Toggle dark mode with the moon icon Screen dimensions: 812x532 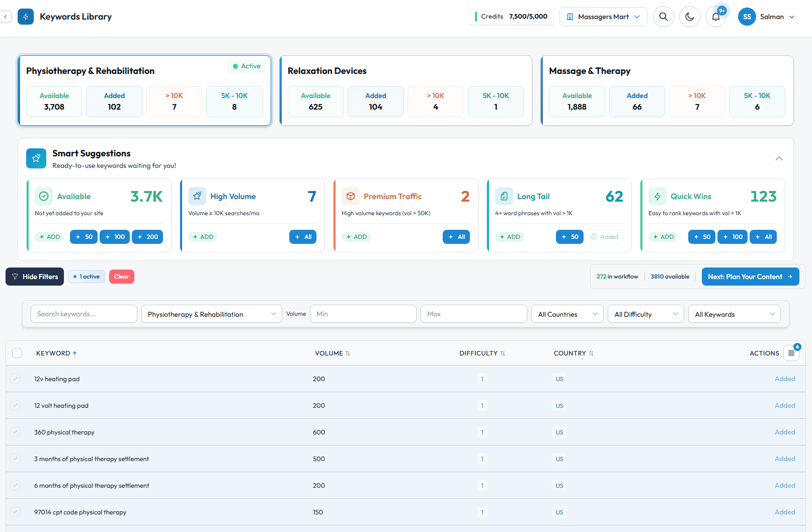click(689, 17)
